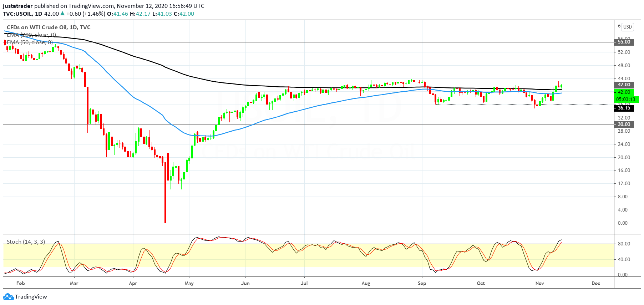Click the 80.00 stochastic scale level
Screen dimensions: 644x305
[623, 244]
